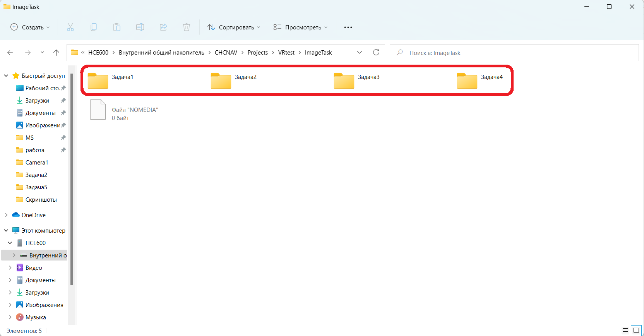Expand Изображения node under this computer
The height and width of the screenshot is (336, 644).
pyautogui.click(x=10, y=305)
